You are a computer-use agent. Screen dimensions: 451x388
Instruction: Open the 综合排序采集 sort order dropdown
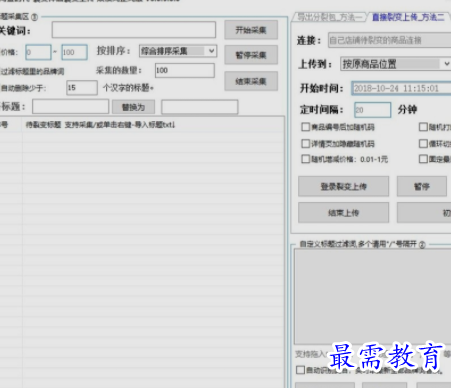[x=178, y=51]
